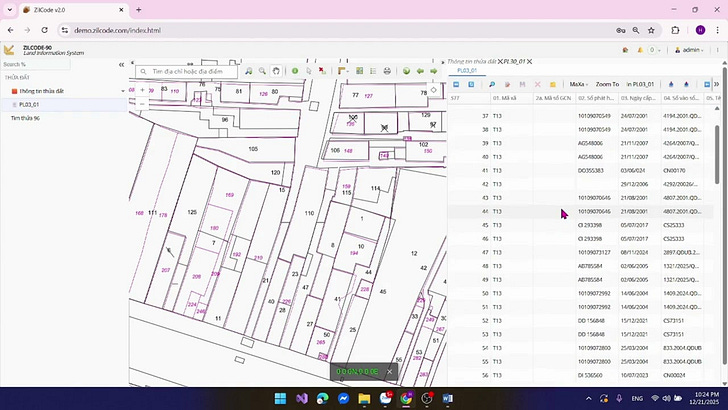Open Microsoft Word from the taskbar

(448, 398)
